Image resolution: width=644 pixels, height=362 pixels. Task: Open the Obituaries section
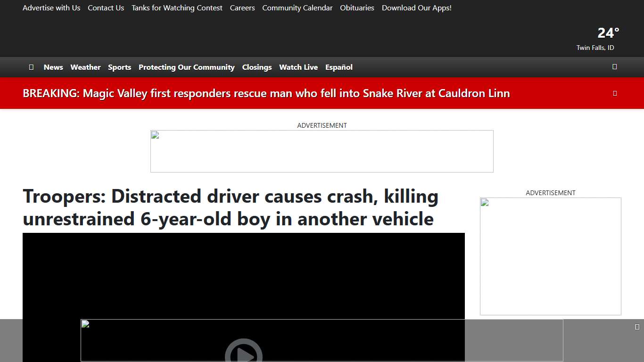(x=357, y=8)
